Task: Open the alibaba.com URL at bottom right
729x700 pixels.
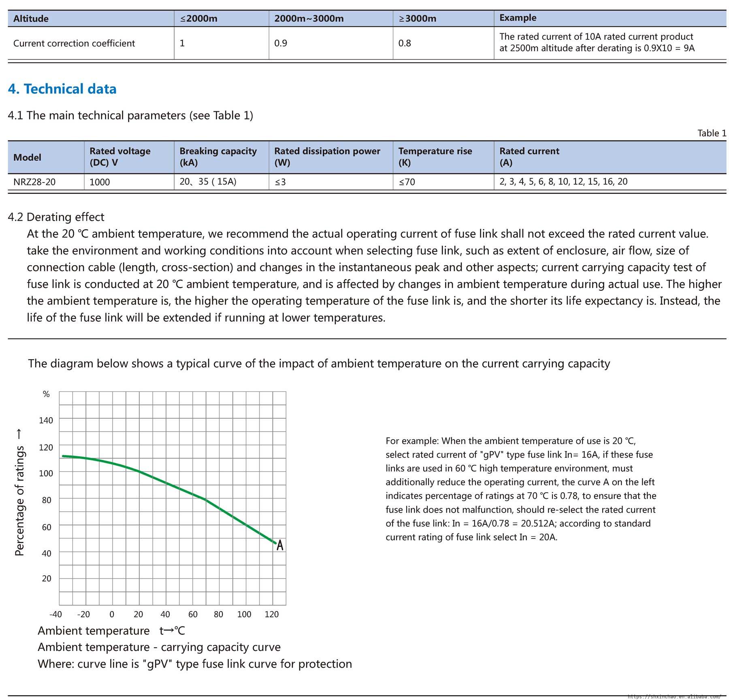Action: tap(674, 696)
